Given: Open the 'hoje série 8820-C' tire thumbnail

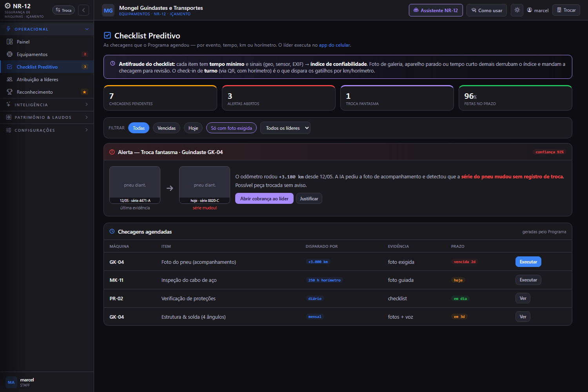Looking at the screenshot, I should (205, 185).
